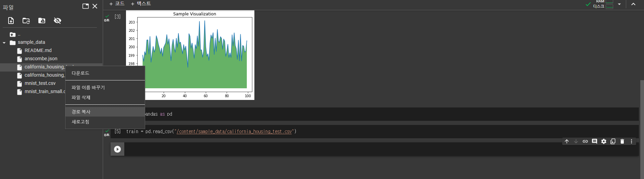Click inside the empty code cell
644x179 pixels.
tap(381, 149)
